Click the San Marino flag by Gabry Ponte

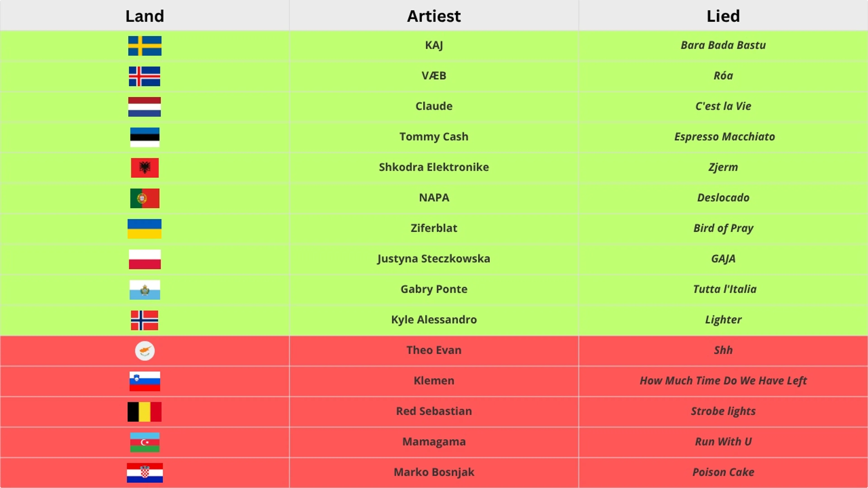(x=145, y=290)
